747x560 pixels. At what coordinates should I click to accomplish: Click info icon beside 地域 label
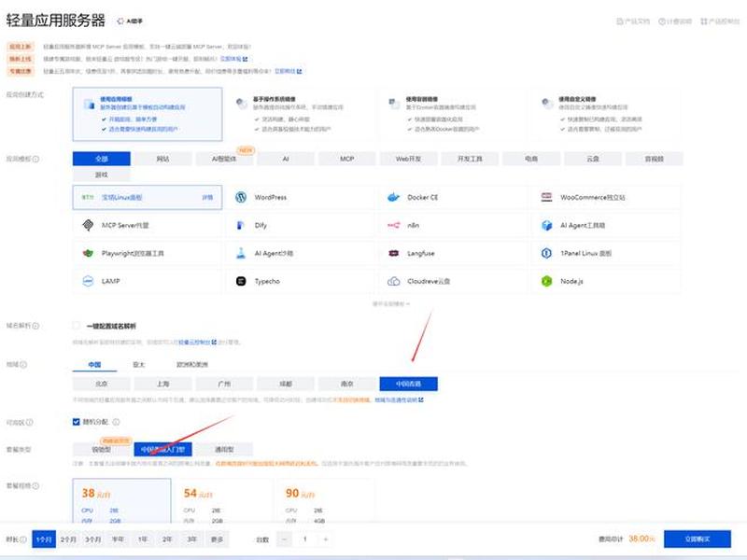(x=23, y=365)
